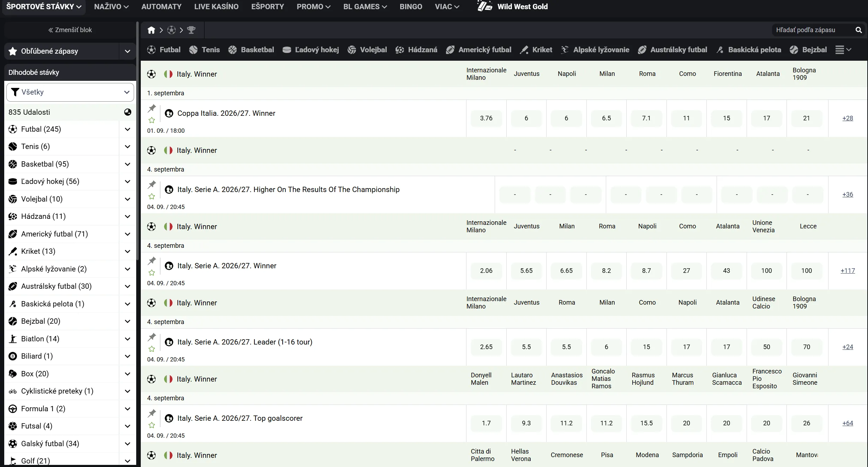Select Ľadový hokej in the sports bar

pyautogui.click(x=311, y=50)
